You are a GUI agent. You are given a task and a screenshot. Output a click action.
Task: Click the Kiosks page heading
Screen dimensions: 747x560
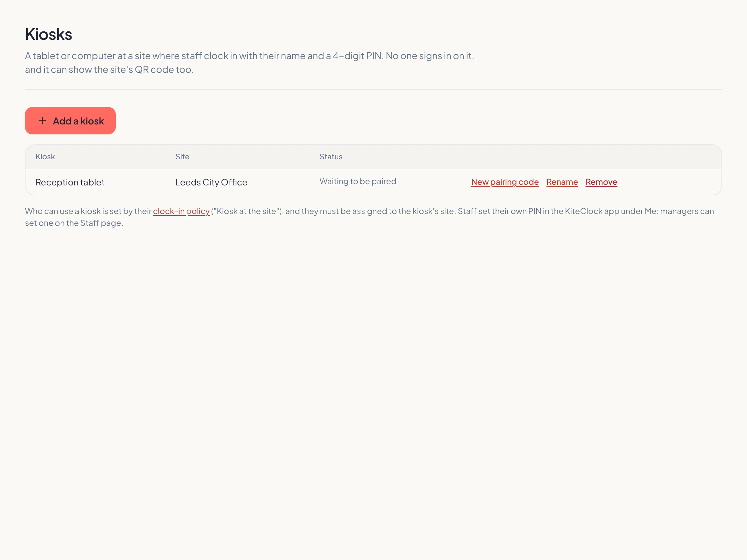[49, 35]
